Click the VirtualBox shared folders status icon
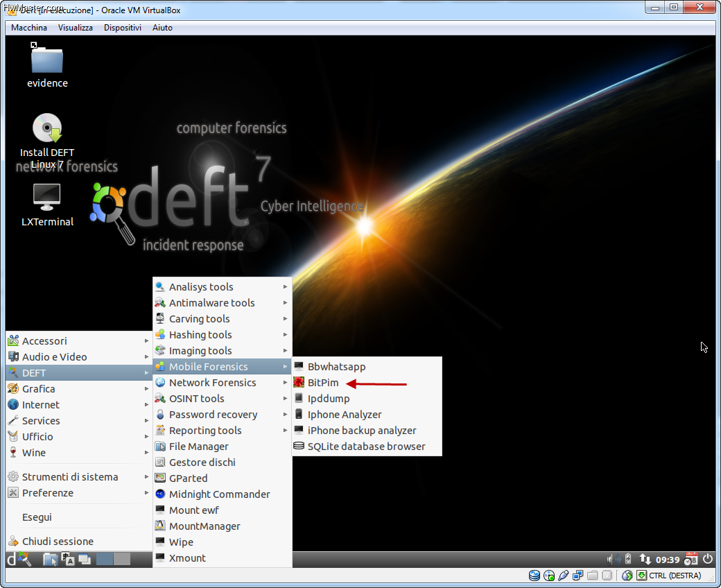 coord(592,576)
